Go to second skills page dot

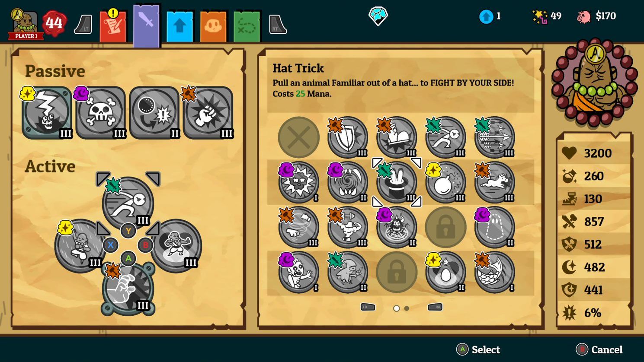[x=407, y=308]
